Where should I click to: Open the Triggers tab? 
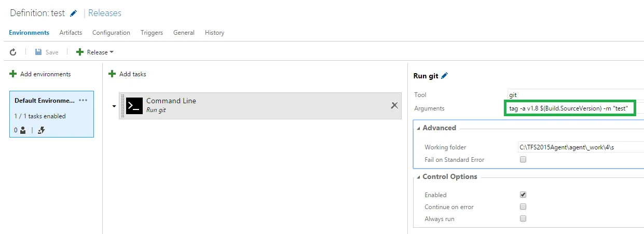click(x=152, y=33)
